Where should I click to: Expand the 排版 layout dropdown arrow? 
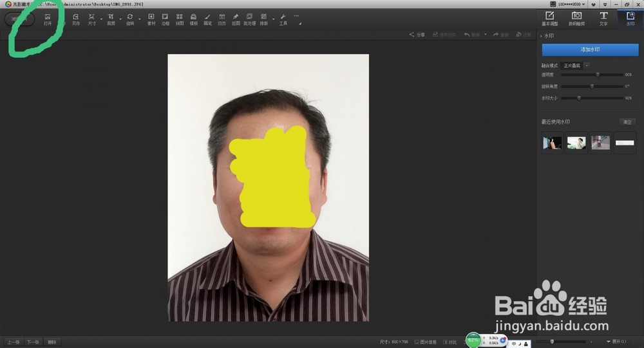click(274, 19)
